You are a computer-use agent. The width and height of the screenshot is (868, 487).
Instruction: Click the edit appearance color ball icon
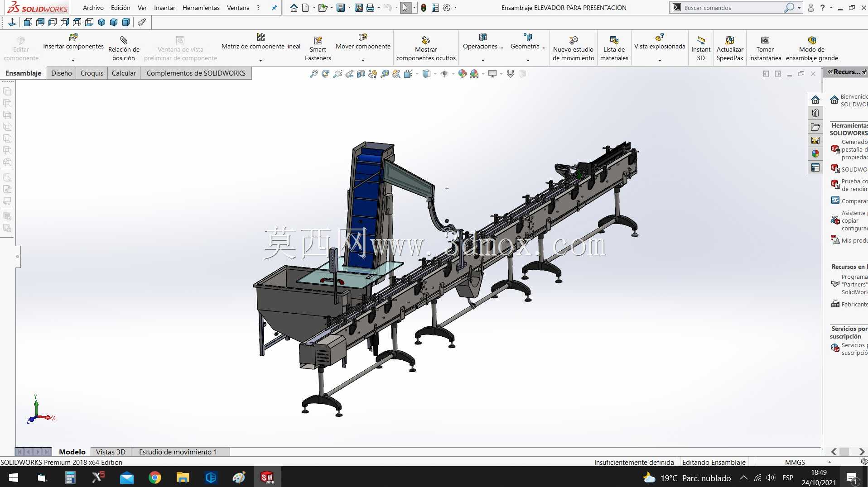tap(462, 74)
